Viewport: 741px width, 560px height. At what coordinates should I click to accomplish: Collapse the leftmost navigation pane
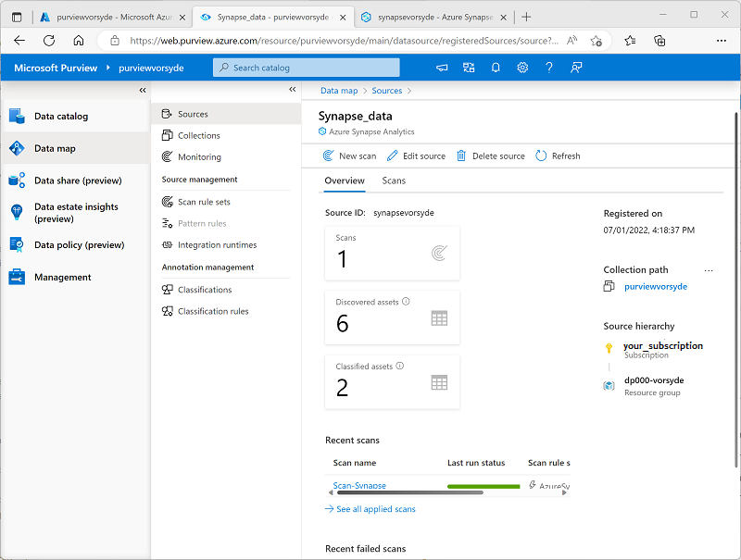[x=143, y=90]
